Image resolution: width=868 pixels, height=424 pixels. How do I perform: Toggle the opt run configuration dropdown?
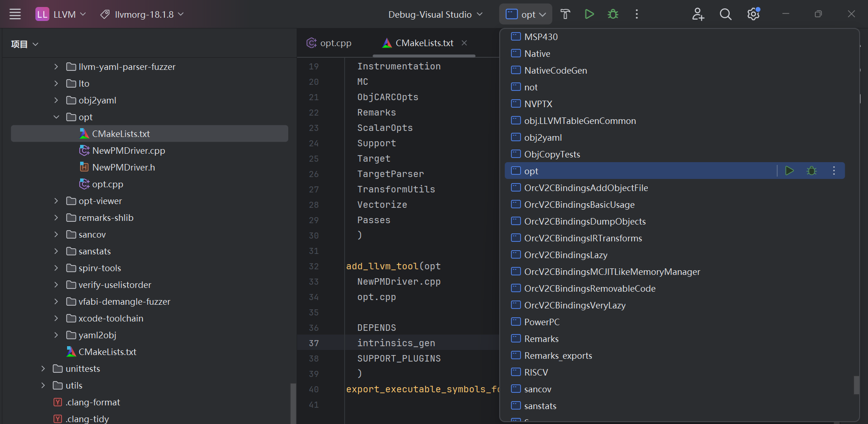tap(526, 14)
